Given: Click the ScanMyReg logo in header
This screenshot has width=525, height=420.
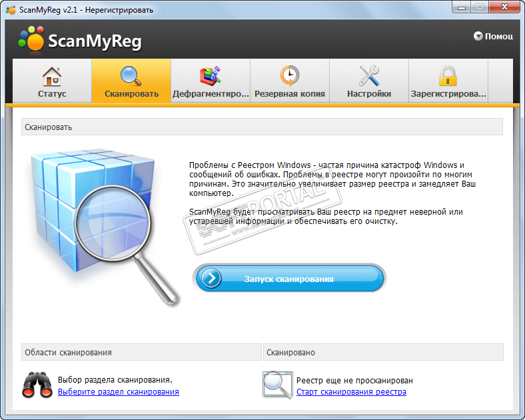Looking at the screenshot, I should [x=80, y=39].
